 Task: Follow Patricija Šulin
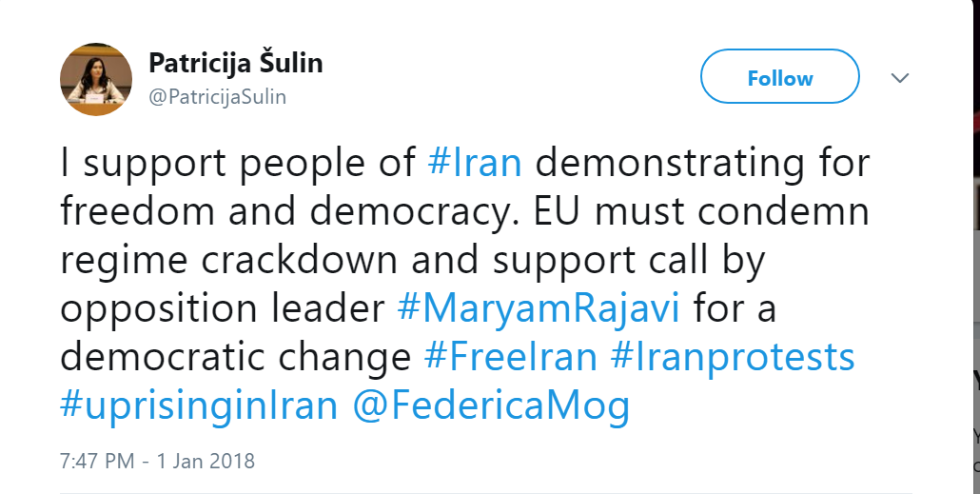779,78
